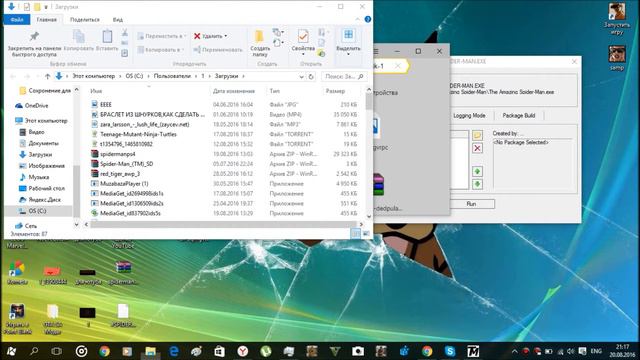Launch Yandex browser from taskbar

coord(243,351)
